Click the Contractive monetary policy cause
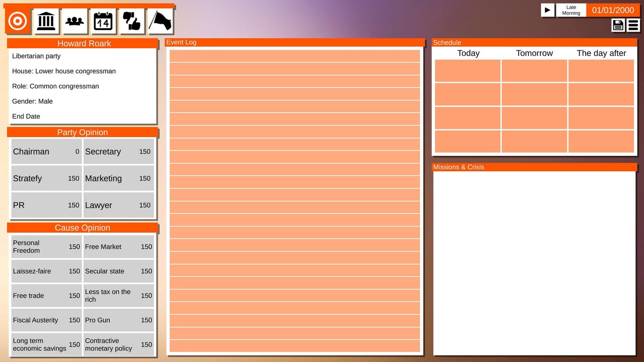The height and width of the screenshot is (362, 644). click(x=118, y=344)
